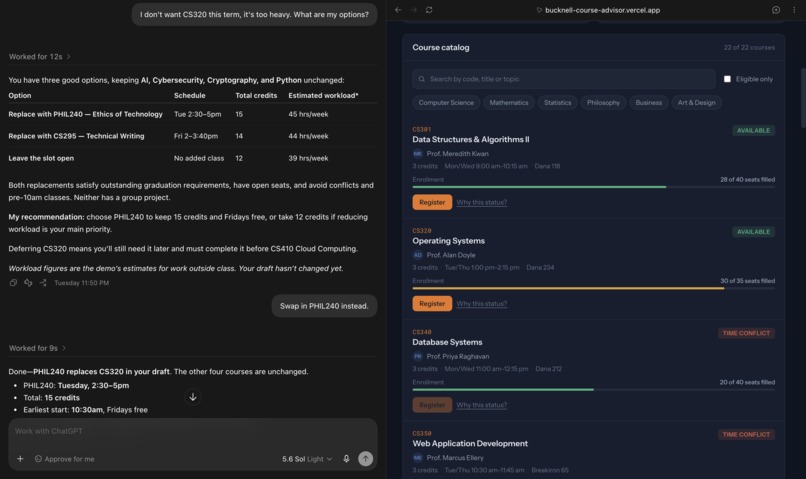Toggle Approve for me in the composer
The width and height of the screenshot is (806, 479).
click(x=65, y=459)
